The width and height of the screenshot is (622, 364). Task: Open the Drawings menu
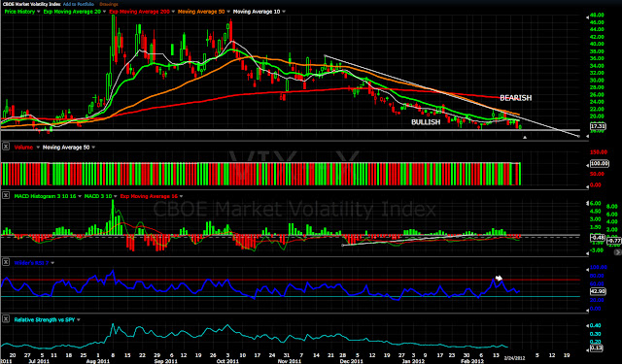click(109, 4)
